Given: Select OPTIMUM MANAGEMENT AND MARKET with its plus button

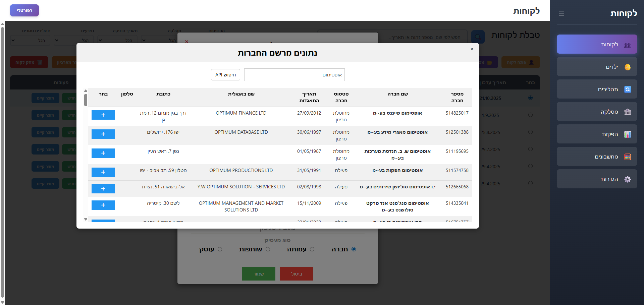Looking at the screenshot, I should [103, 205].
